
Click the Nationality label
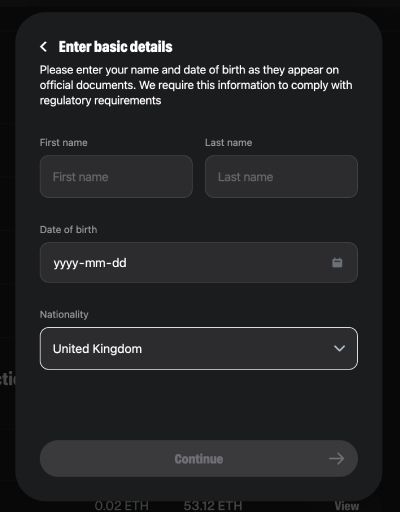pyautogui.click(x=64, y=314)
